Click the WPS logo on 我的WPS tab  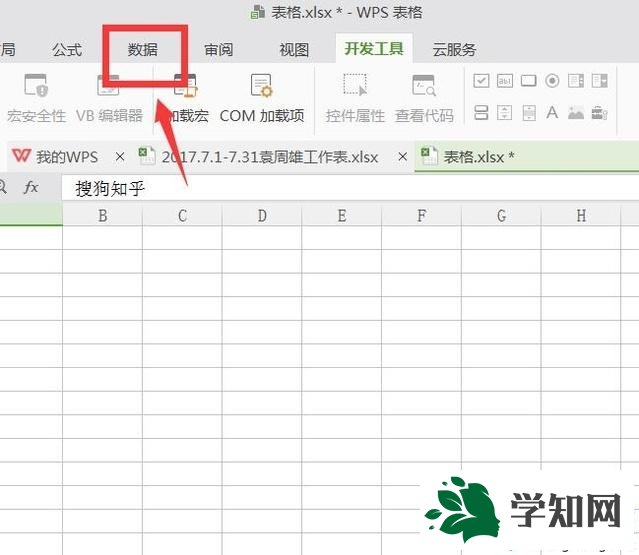(21, 156)
